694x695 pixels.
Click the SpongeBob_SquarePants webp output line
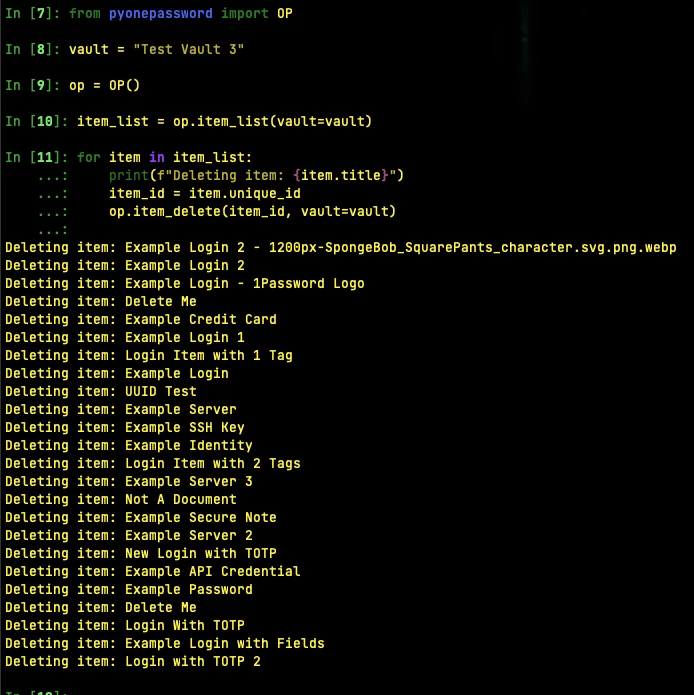(341, 247)
